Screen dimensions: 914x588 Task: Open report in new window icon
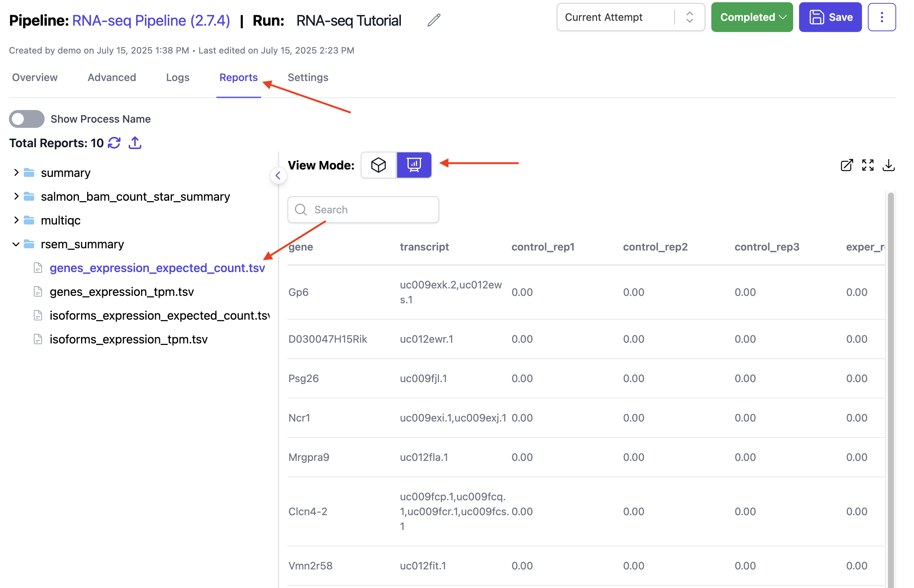846,165
